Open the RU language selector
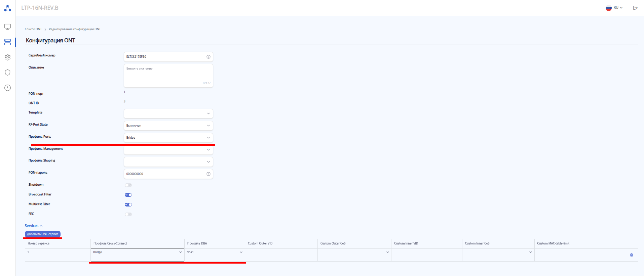Viewport: 644px width, 276px height. pos(614,8)
